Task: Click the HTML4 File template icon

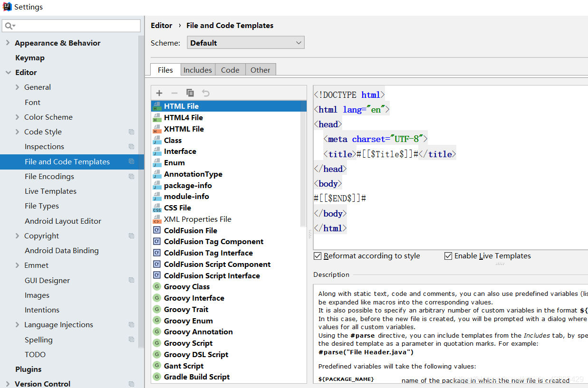Action: 157,118
